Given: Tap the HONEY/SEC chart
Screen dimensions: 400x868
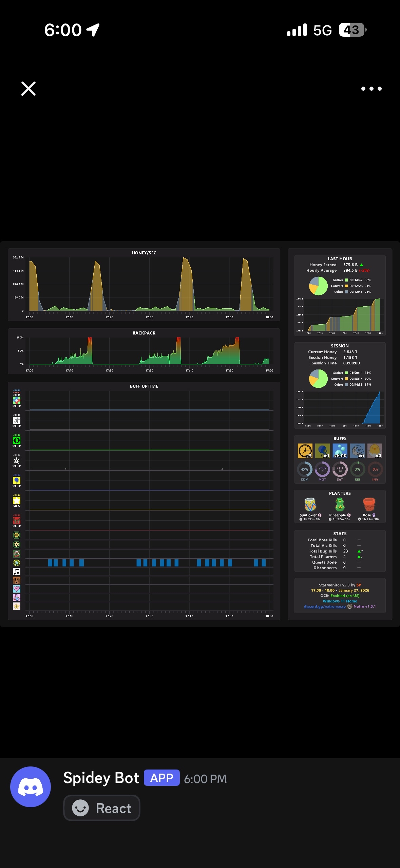Looking at the screenshot, I should (x=144, y=285).
